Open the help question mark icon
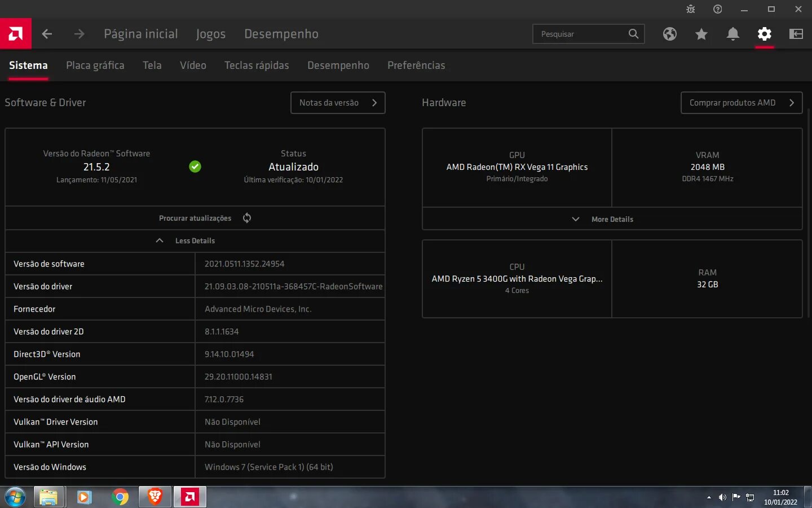 [x=718, y=9]
